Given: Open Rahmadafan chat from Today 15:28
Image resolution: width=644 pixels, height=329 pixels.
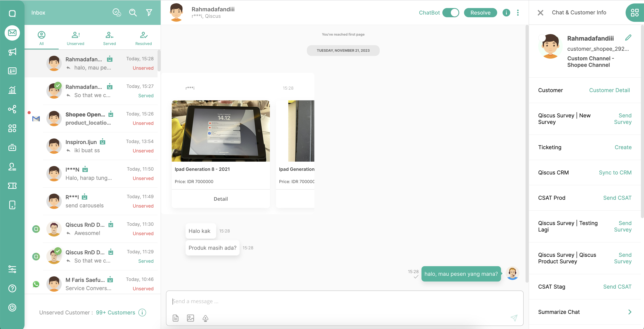Looking at the screenshot, I should tap(91, 63).
